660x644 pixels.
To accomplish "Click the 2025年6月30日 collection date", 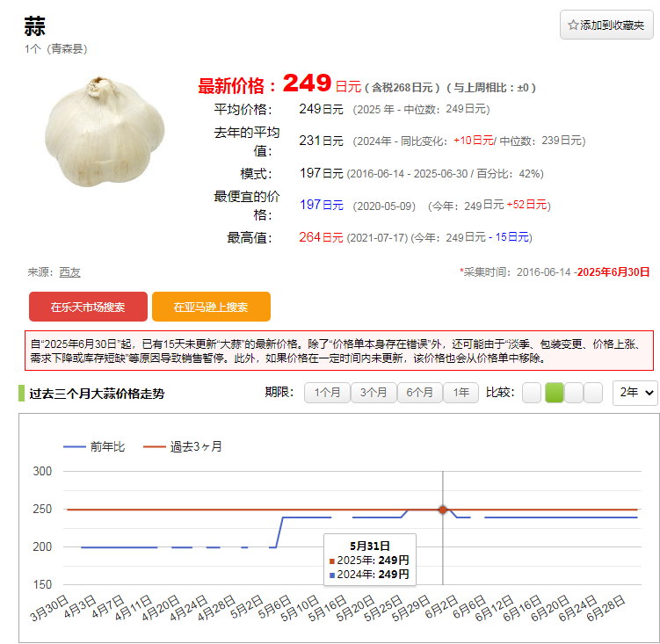I will click(x=613, y=272).
